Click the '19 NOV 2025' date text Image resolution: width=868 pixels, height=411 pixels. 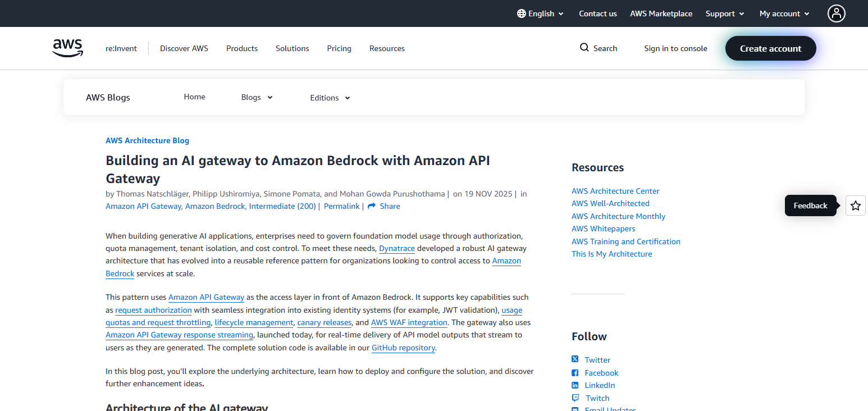coord(488,194)
